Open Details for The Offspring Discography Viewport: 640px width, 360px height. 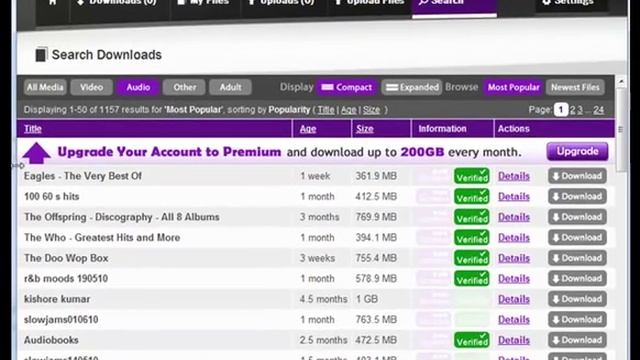pyautogui.click(x=513, y=217)
